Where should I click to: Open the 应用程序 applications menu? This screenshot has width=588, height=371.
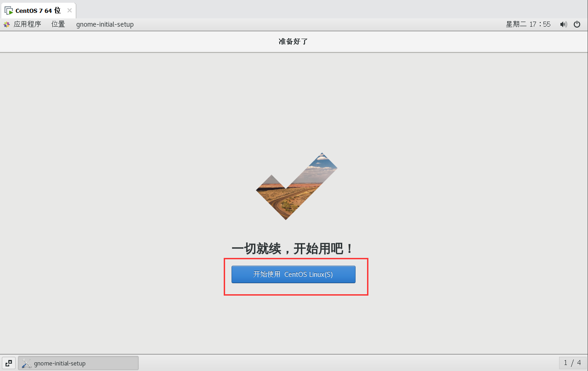[x=27, y=24]
